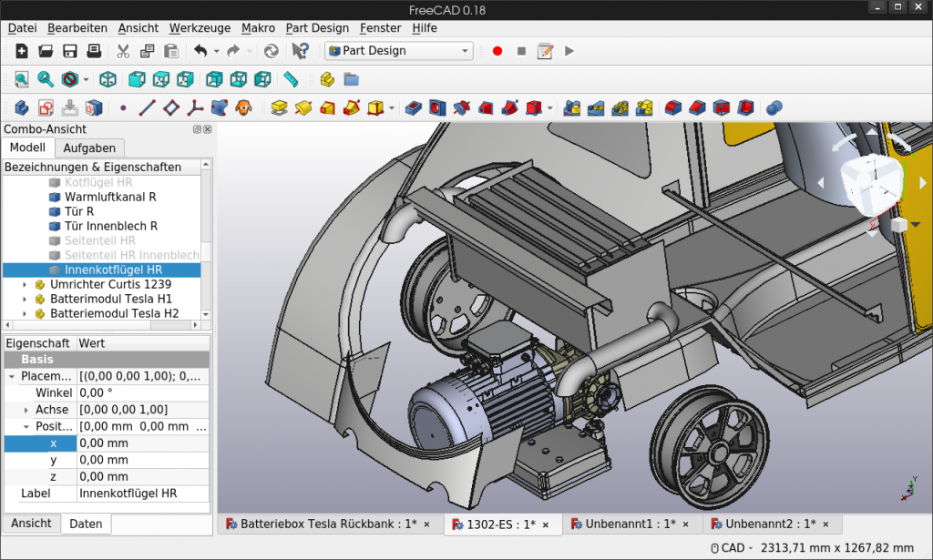Open the Werkzeuge menu

coord(200,28)
